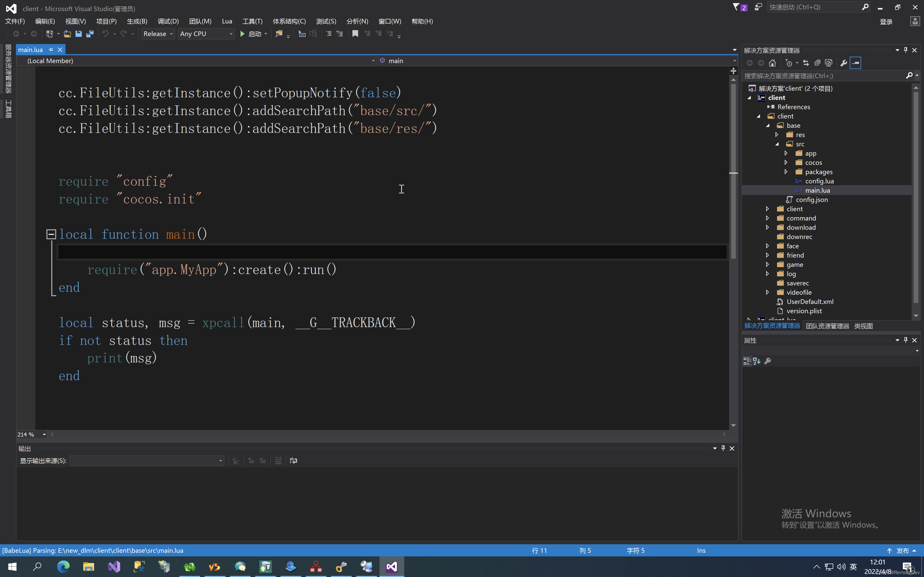Click the 登录 sign-in link
The height and width of the screenshot is (577, 924).
point(886,22)
